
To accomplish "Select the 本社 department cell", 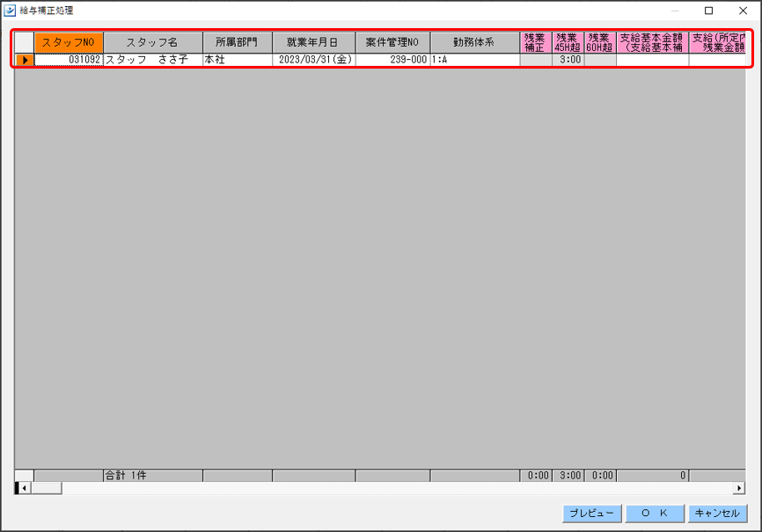I will pos(238,60).
